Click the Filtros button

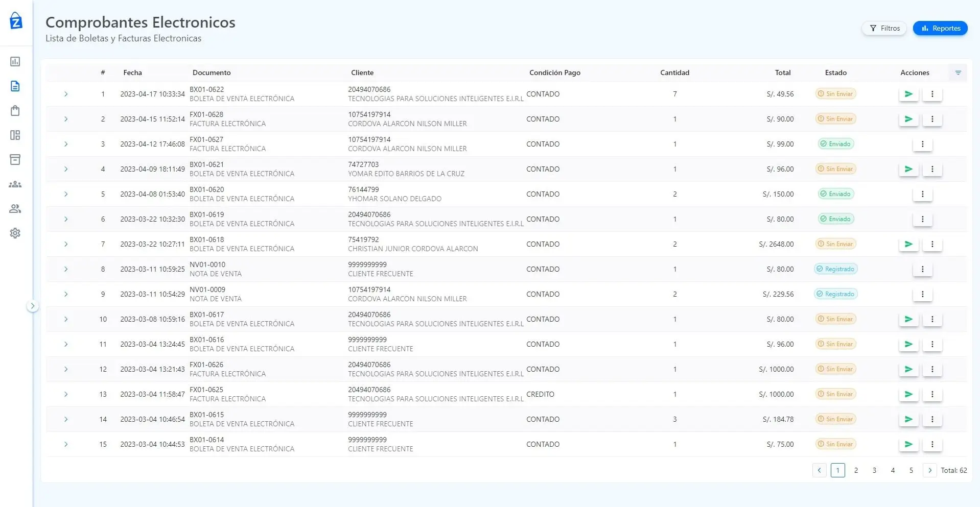884,28
